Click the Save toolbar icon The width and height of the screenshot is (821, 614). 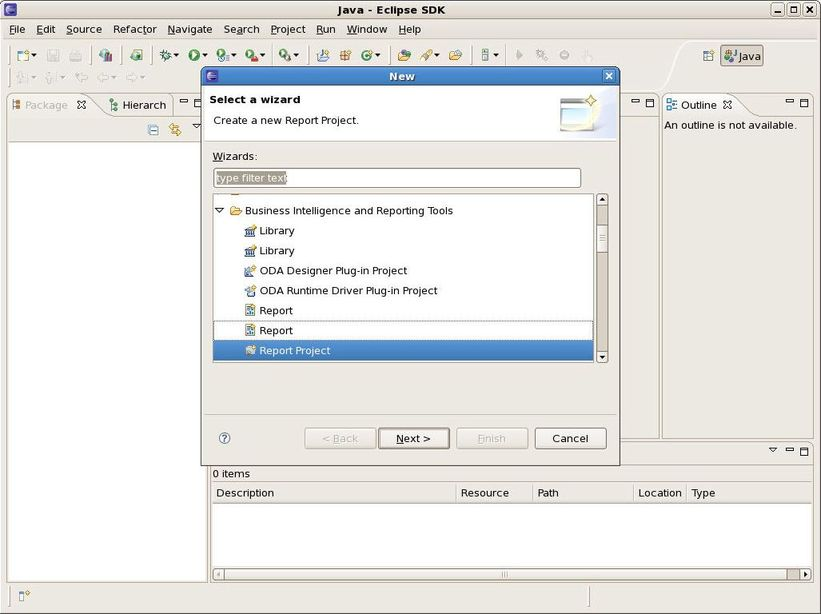coord(53,55)
